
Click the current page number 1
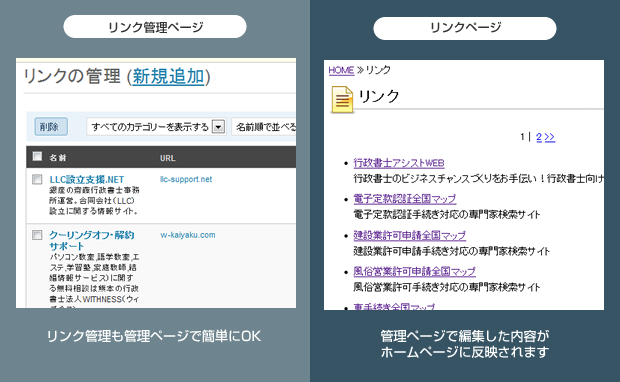coord(523,137)
